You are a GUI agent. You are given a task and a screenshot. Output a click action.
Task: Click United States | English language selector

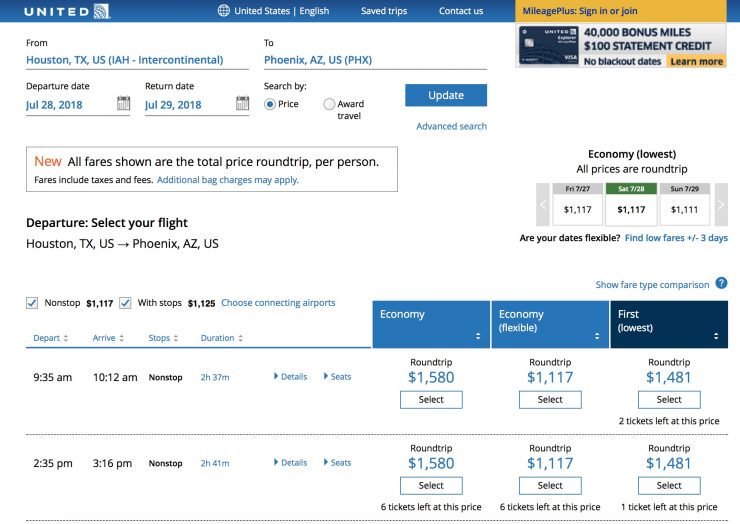click(x=282, y=11)
